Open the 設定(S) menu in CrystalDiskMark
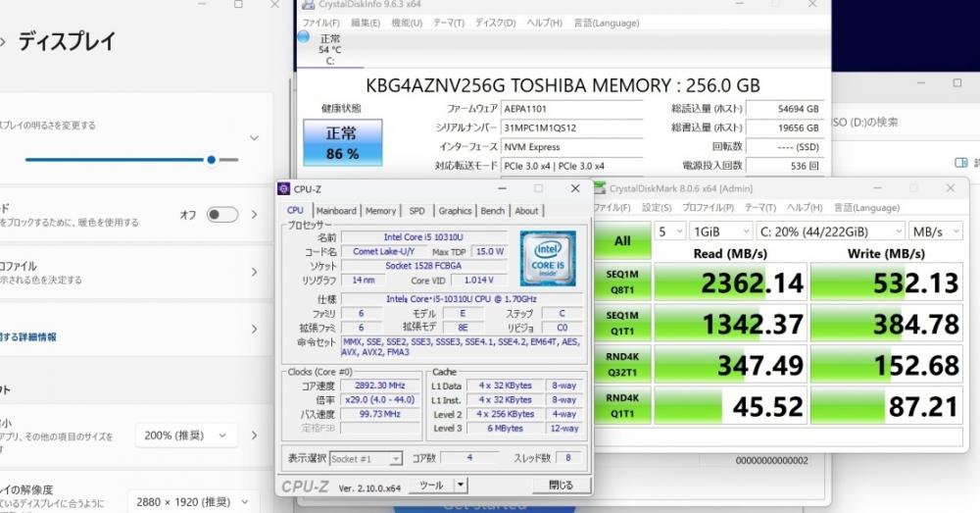This screenshot has width=980, height=513. (x=657, y=208)
